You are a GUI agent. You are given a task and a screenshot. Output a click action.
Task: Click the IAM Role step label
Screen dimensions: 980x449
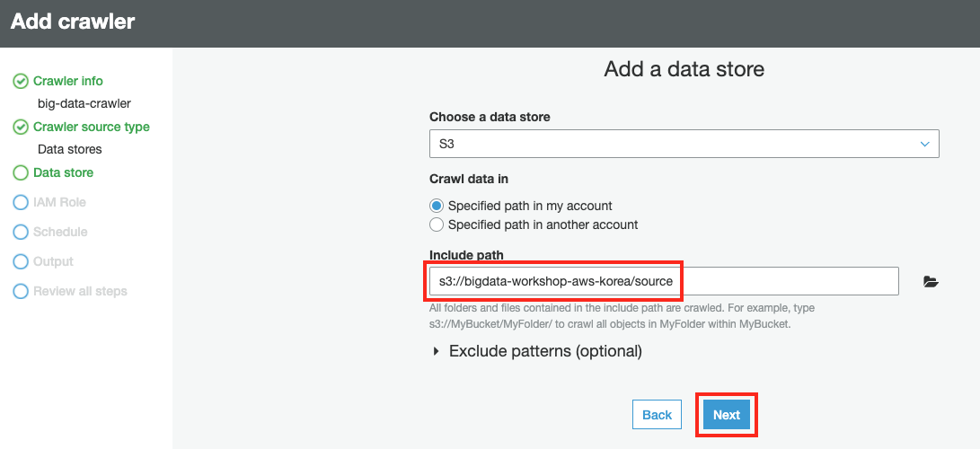click(59, 202)
